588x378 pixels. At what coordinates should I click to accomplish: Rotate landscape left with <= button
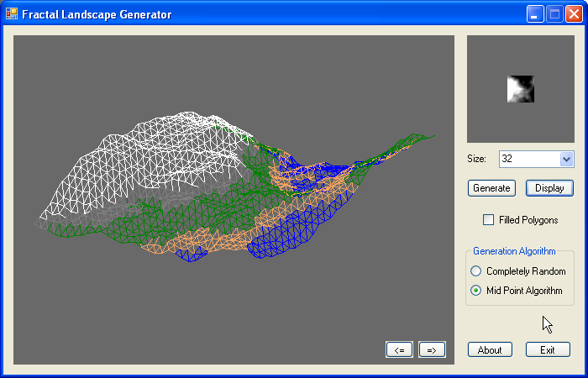coord(399,350)
